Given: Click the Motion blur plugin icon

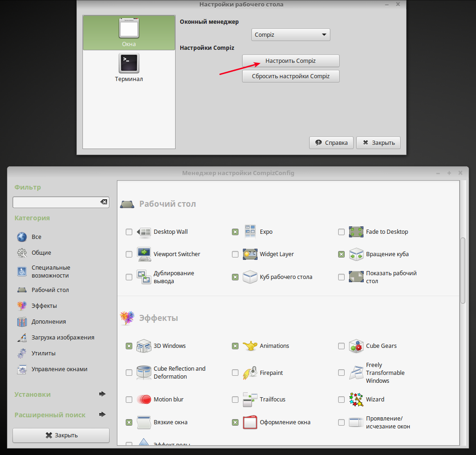Looking at the screenshot, I should point(143,400).
